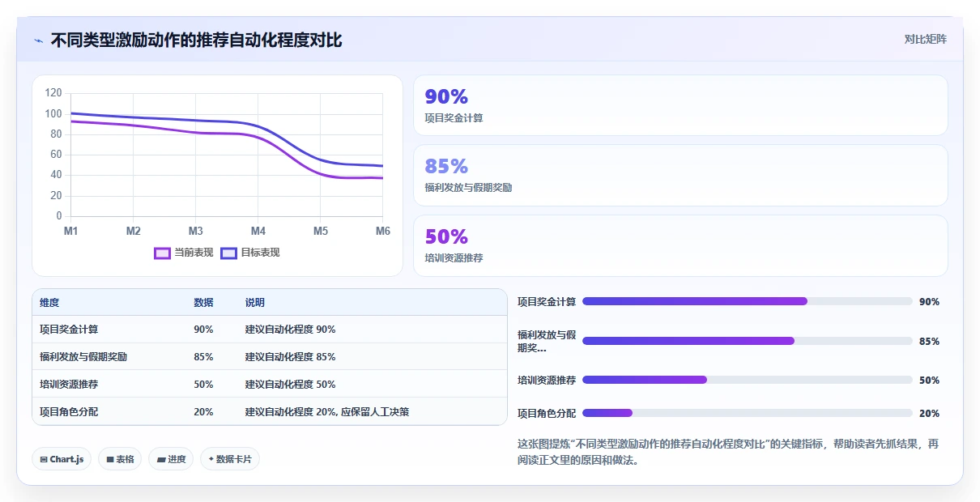Click the M1 axis label on chart

(x=71, y=232)
